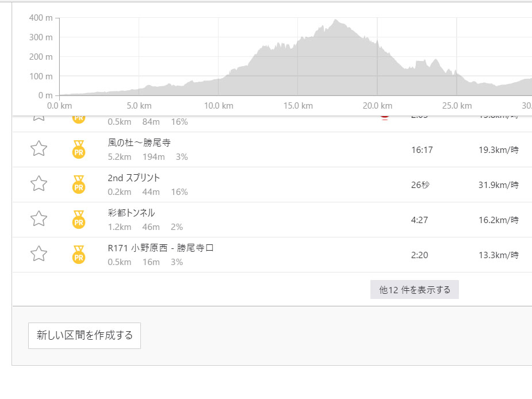This screenshot has height=399, width=532.
Task: Select time 26秒 for 2nd スプリント
Action: click(420, 185)
